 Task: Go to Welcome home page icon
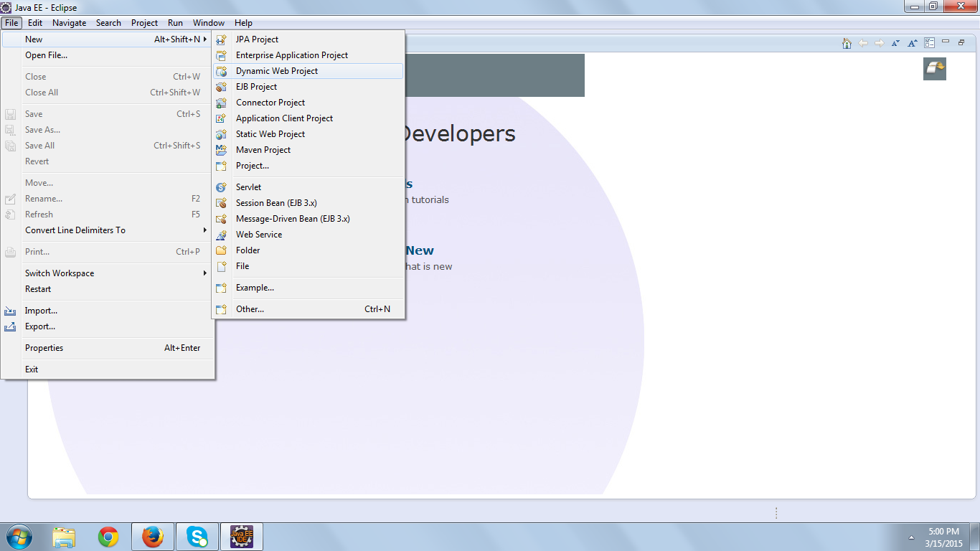(847, 43)
